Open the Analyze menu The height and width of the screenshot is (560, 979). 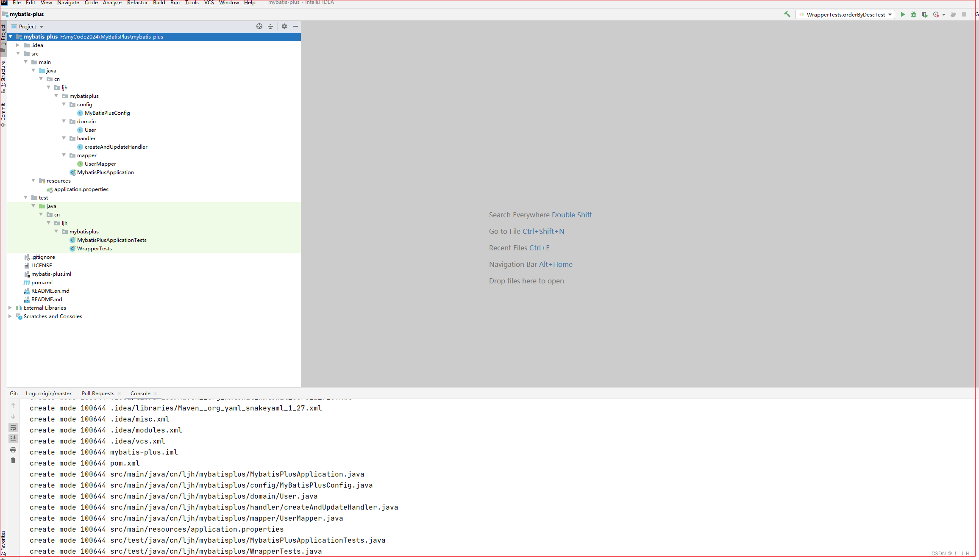[x=112, y=3]
